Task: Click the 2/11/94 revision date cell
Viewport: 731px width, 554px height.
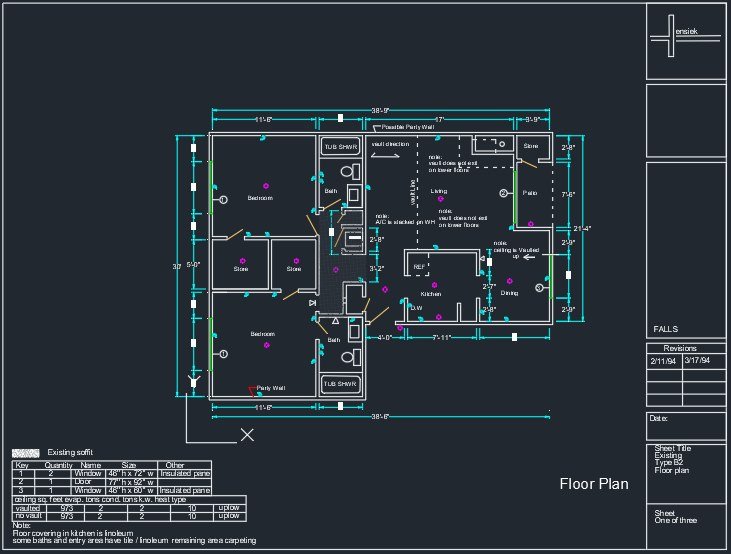Action: tap(662, 360)
